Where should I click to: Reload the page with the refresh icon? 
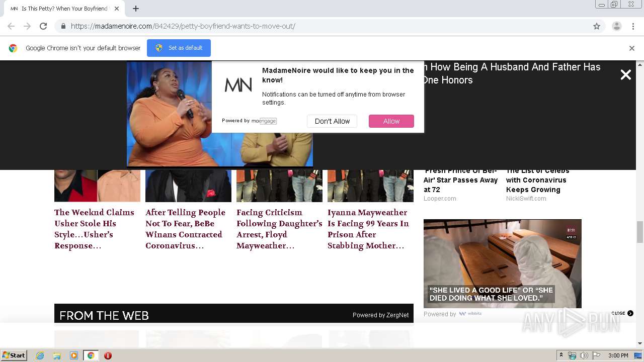(x=43, y=26)
